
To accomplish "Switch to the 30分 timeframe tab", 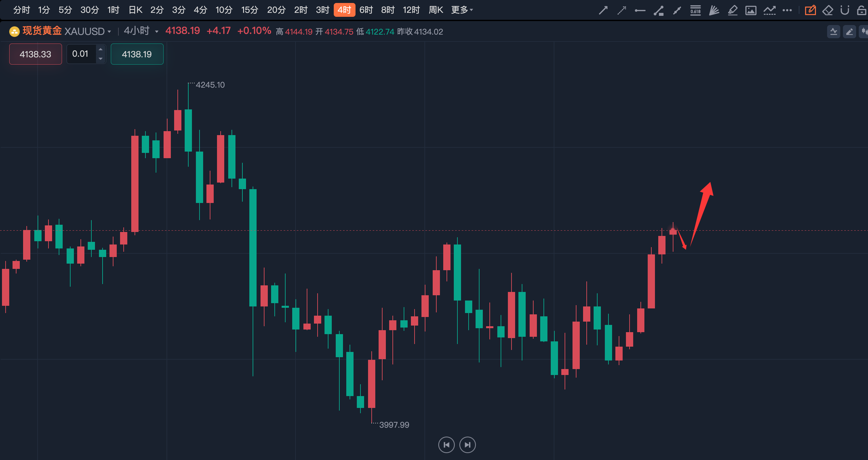I will click(89, 10).
